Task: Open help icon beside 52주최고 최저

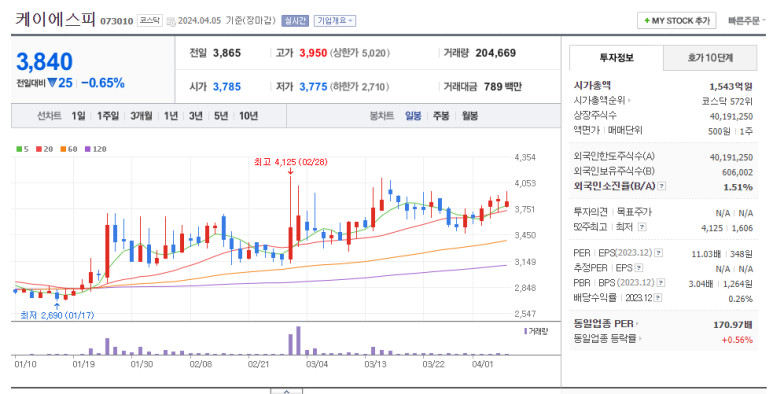Action: tap(641, 227)
